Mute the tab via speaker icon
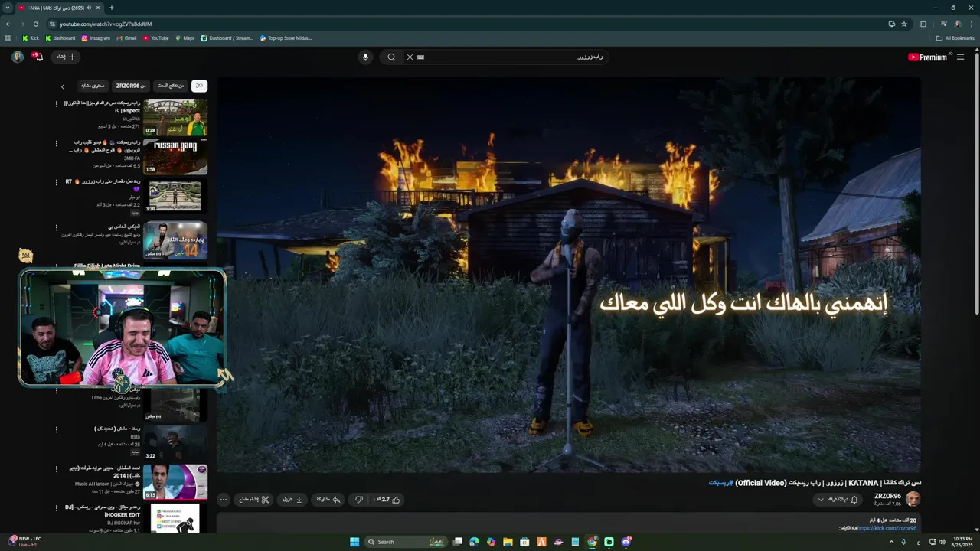Viewport: 980px width, 551px height. [x=89, y=8]
